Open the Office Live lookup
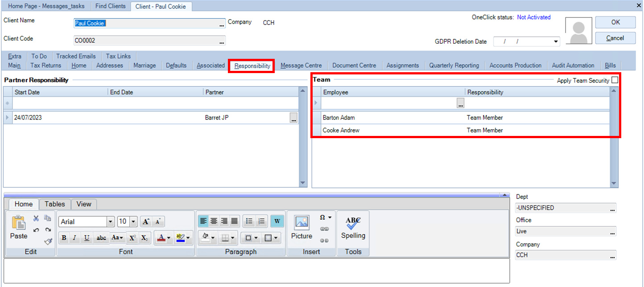The width and height of the screenshot is (644, 287). coord(613,232)
